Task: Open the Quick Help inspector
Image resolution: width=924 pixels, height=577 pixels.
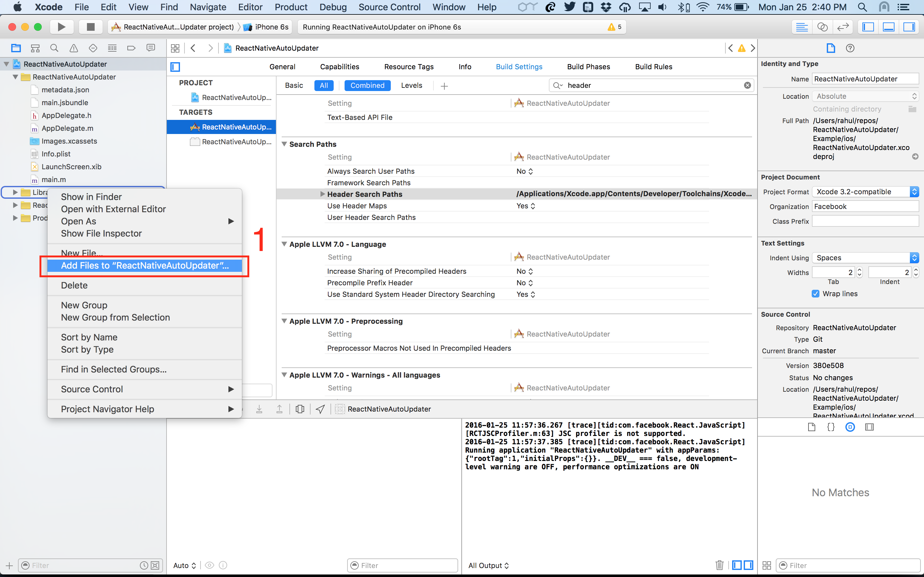Action: (x=850, y=48)
